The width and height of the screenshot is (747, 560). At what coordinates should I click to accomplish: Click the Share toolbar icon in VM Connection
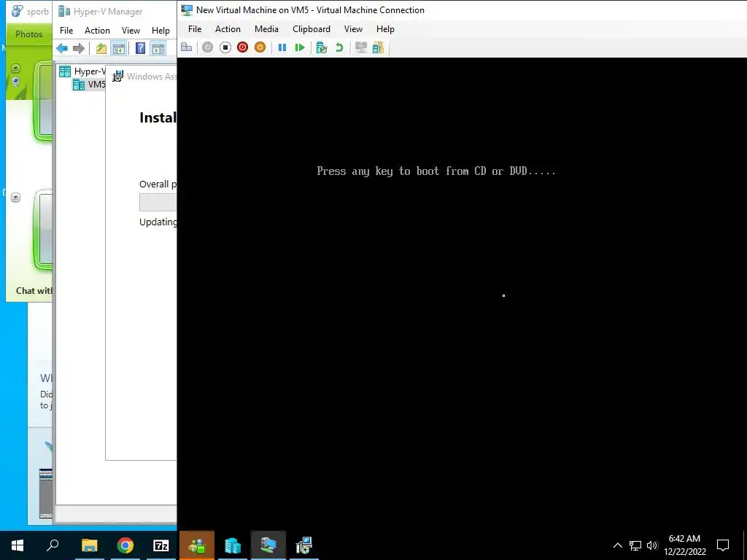pos(379,47)
